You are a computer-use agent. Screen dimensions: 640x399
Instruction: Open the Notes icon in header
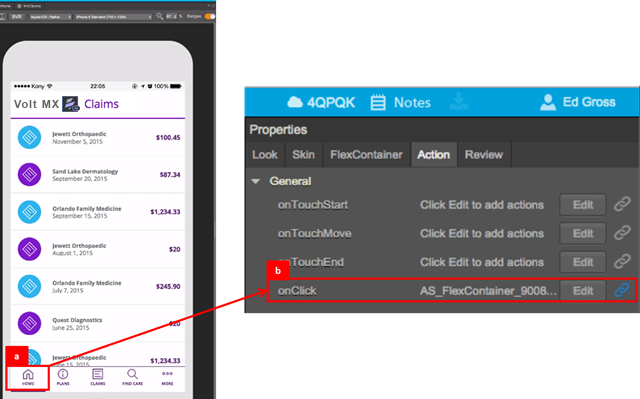378,102
